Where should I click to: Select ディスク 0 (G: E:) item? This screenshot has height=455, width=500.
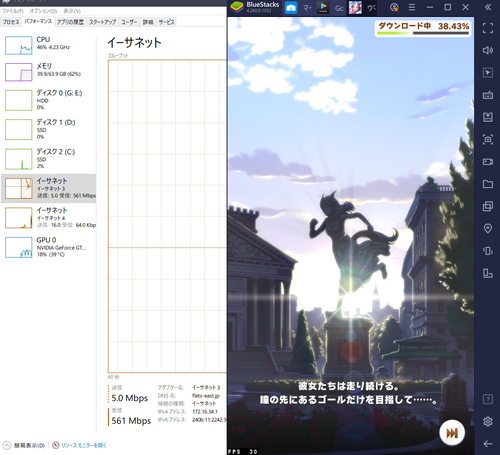coord(49,100)
